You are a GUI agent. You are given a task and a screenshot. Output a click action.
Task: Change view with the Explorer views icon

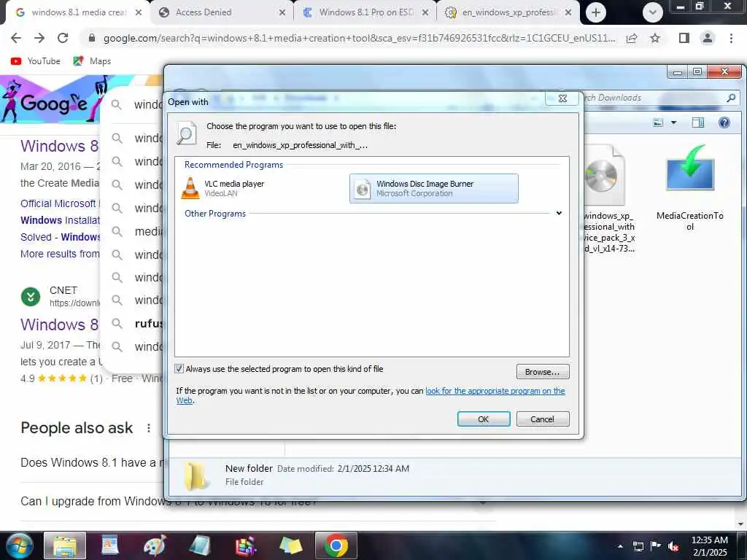click(x=658, y=122)
